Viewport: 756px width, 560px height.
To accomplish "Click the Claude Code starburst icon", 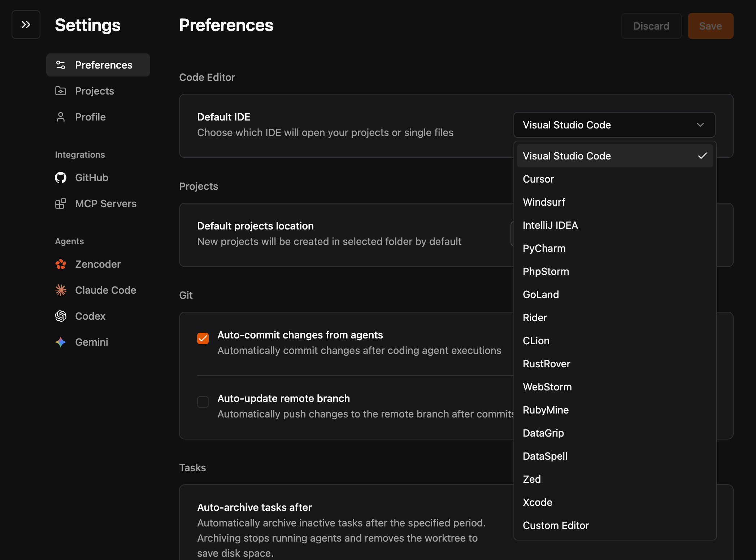I will 61,290.
